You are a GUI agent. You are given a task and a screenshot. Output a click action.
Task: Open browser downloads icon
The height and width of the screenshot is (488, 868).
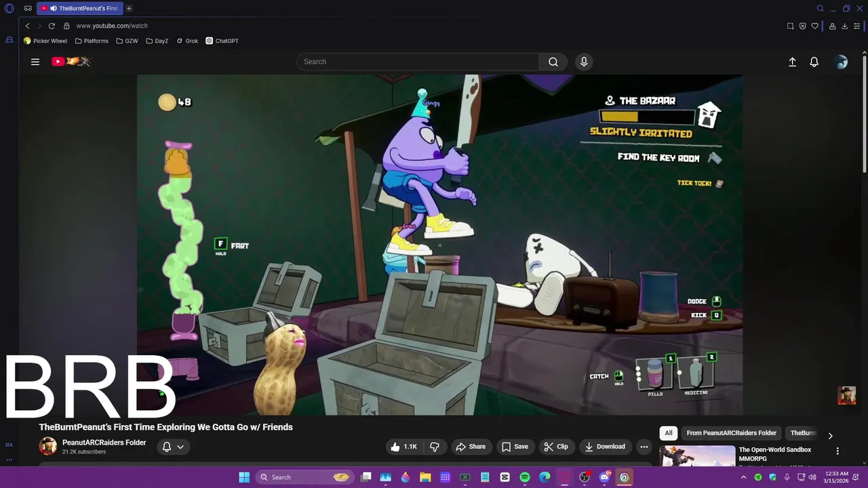click(844, 26)
